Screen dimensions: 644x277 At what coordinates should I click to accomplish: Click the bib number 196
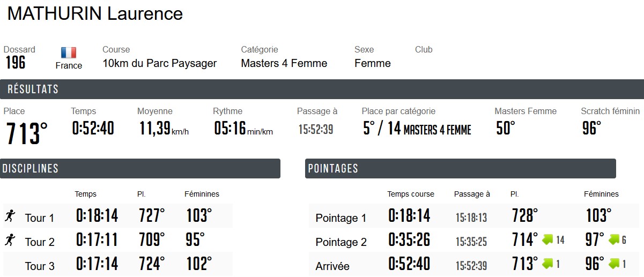coord(16,63)
